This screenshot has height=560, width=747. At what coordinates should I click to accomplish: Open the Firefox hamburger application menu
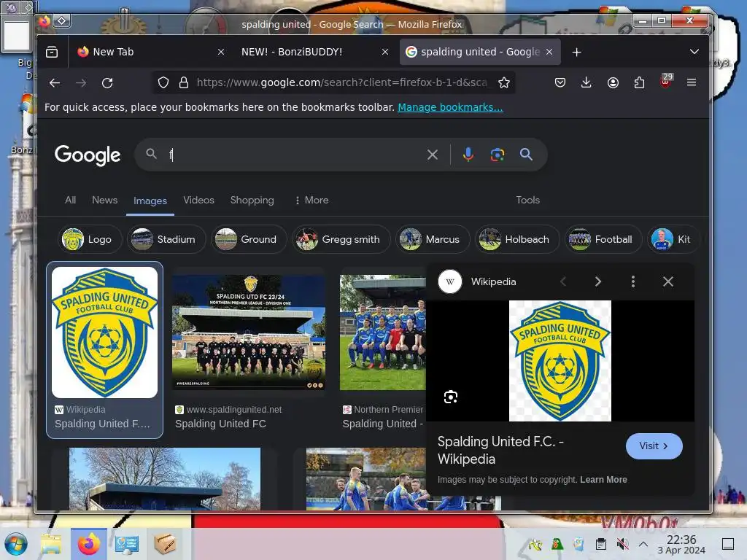pos(692,83)
